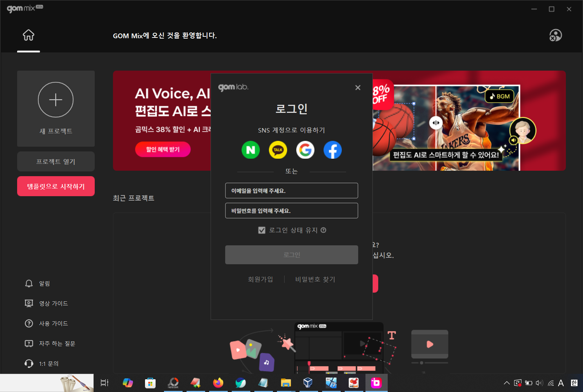Click the question mark guide icon
This screenshot has width=583, height=392.
(29, 324)
